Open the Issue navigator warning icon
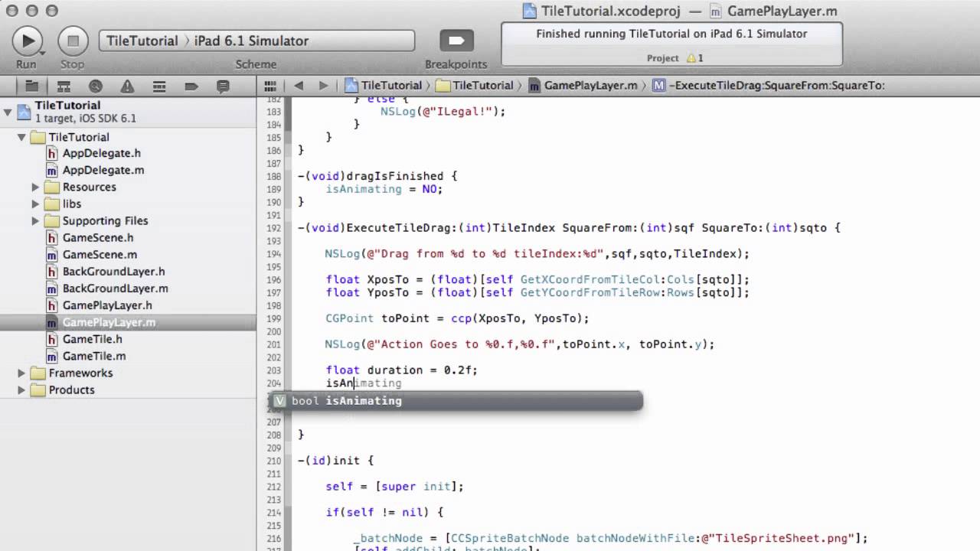 click(127, 86)
